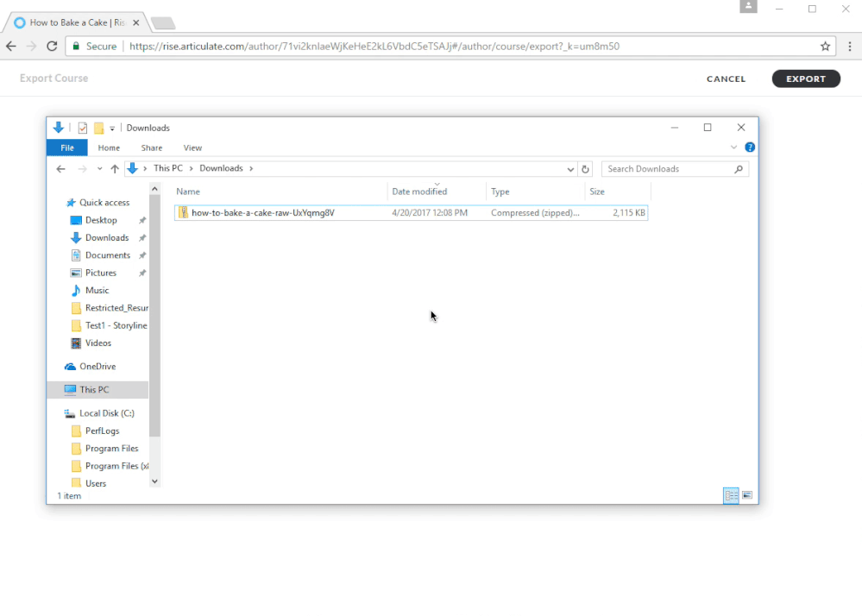The height and width of the screenshot is (616, 862).
Task: Click the Refresh icon beside address bar
Action: [586, 169]
